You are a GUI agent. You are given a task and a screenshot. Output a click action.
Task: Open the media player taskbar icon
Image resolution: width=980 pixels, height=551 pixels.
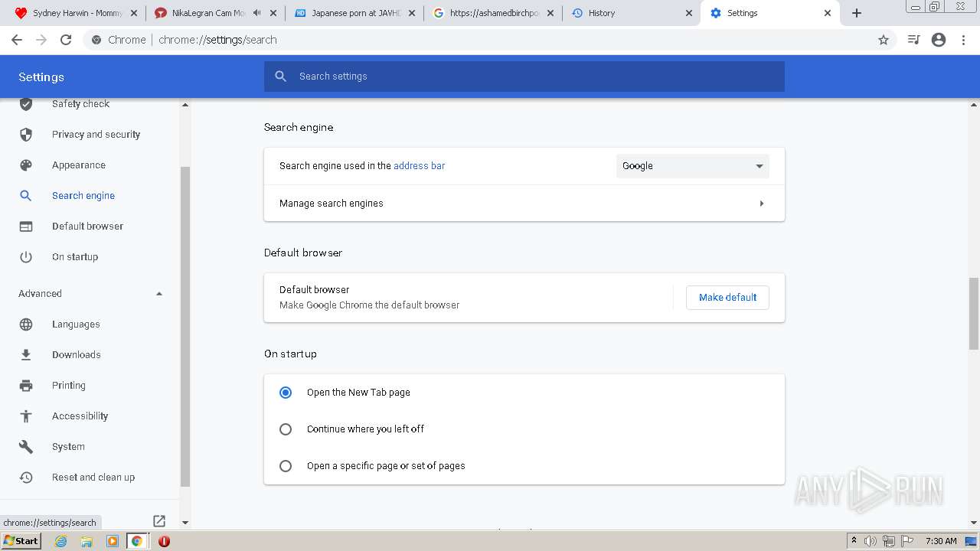[113, 541]
